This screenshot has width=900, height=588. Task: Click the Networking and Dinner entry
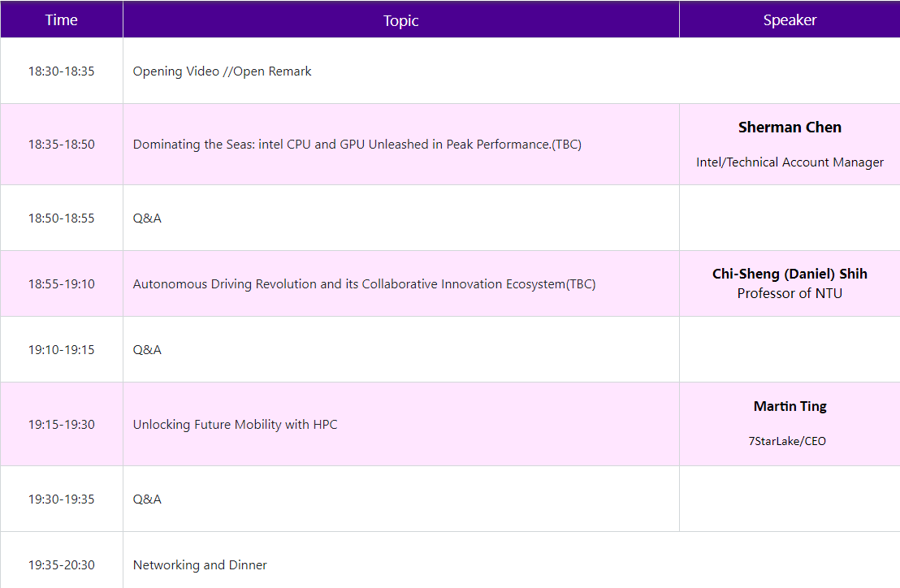[200, 565]
